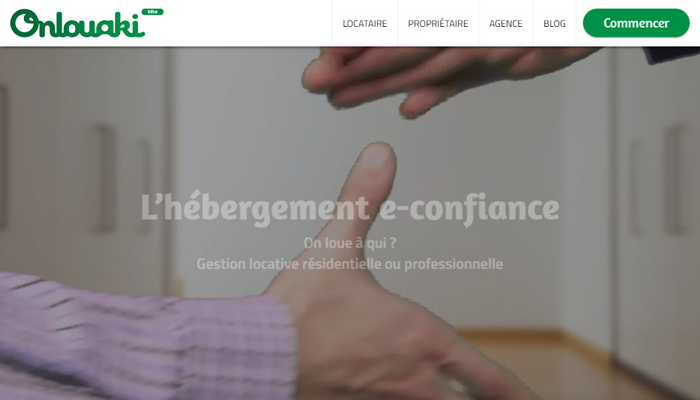Click the word e-confiance in the headline

click(469, 209)
